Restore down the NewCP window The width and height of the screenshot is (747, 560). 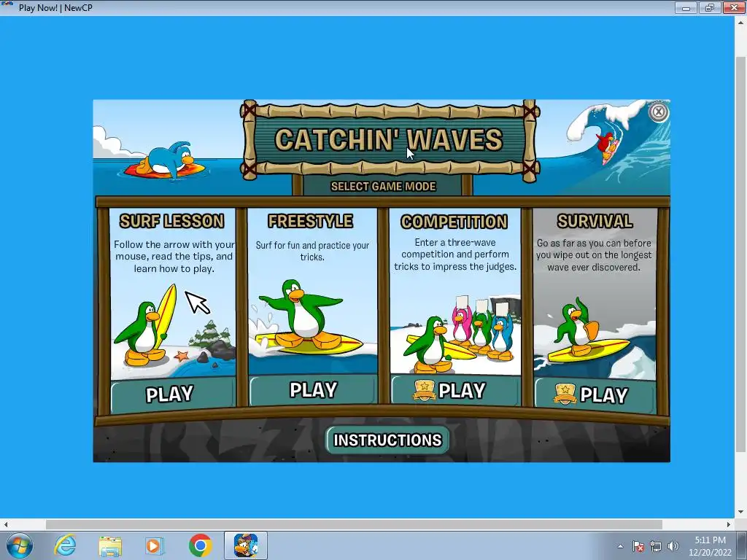709,7
